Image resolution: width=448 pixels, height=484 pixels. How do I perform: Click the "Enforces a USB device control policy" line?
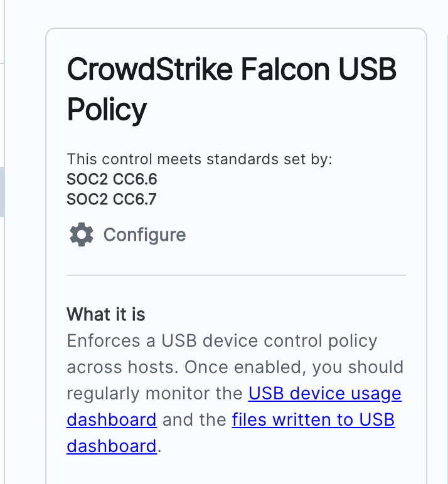[x=222, y=342]
